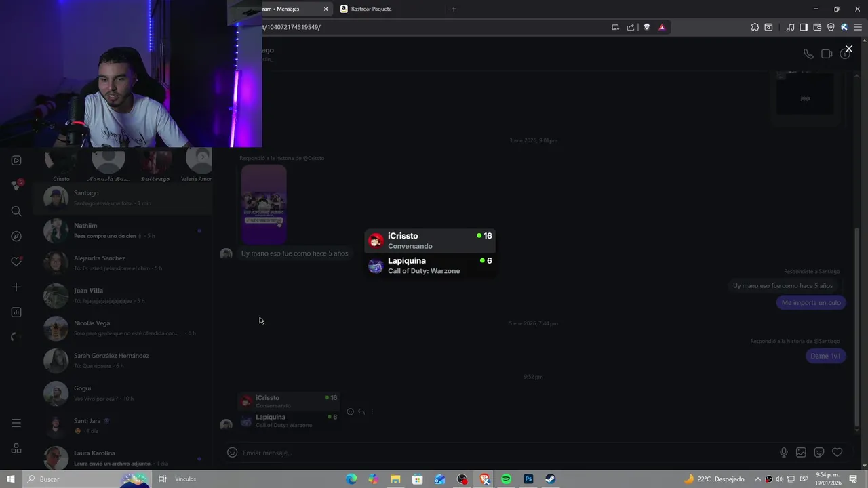This screenshot has width=868, height=488.
Task: Click the Enviar mensaje input field
Action: 507,453
